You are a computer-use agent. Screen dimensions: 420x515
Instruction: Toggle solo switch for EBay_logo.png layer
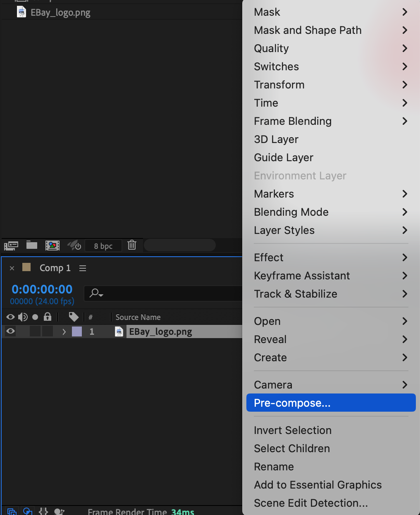(35, 331)
